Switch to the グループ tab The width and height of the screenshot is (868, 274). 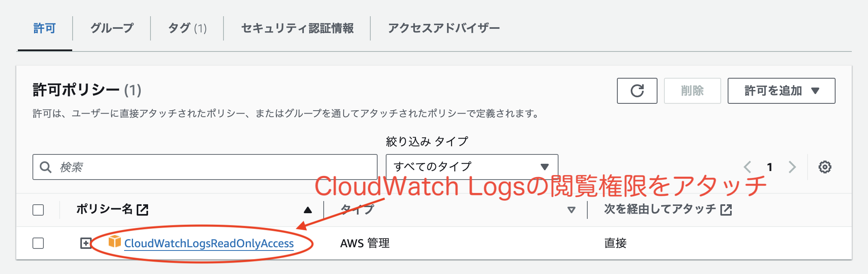[112, 28]
